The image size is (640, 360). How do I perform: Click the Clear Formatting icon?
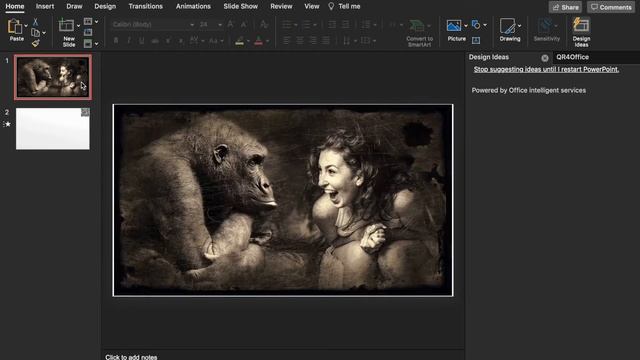(x=264, y=24)
